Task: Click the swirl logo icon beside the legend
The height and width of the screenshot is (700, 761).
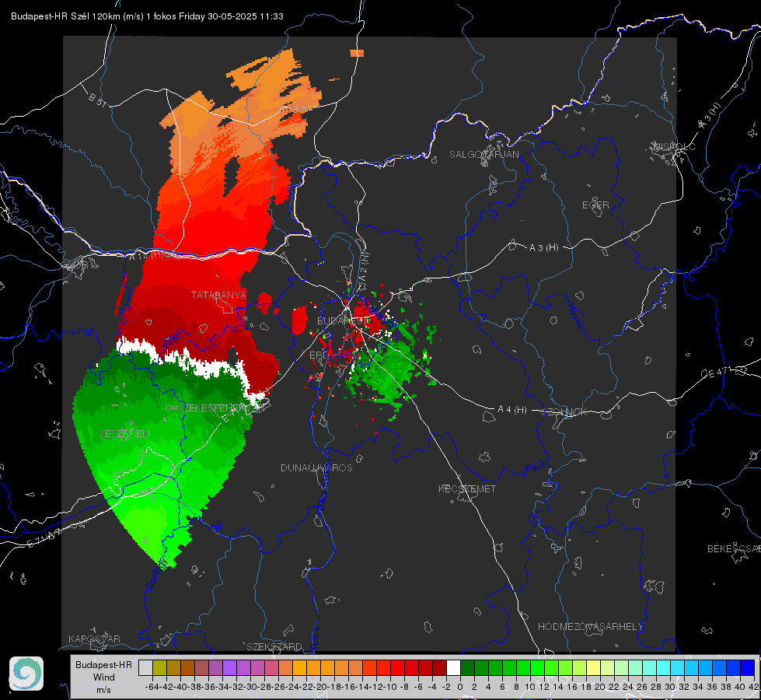Action: [x=26, y=674]
